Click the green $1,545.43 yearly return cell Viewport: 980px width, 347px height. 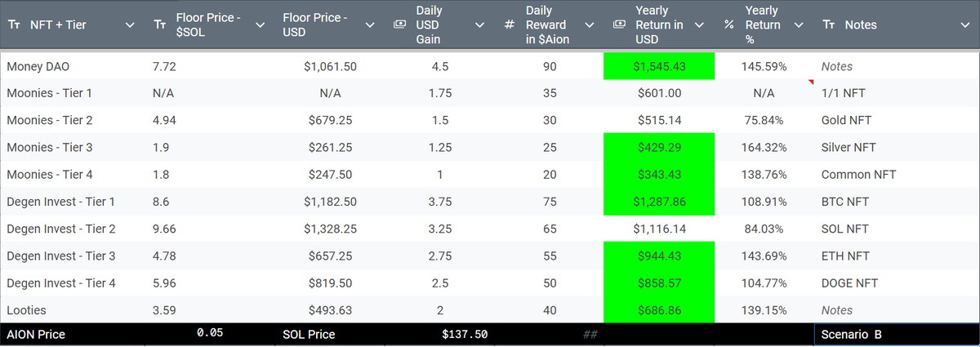tap(659, 66)
